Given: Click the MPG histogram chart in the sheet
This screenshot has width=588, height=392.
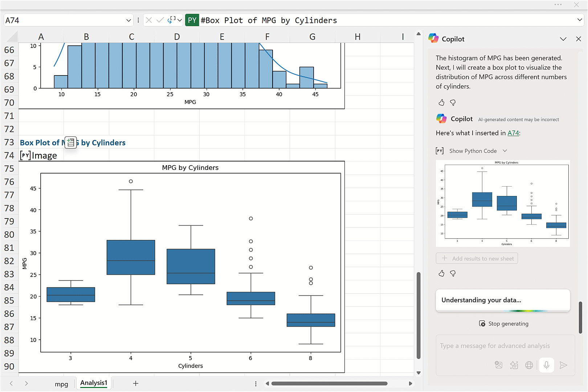Looking at the screenshot, I should [x=181, y=75].
